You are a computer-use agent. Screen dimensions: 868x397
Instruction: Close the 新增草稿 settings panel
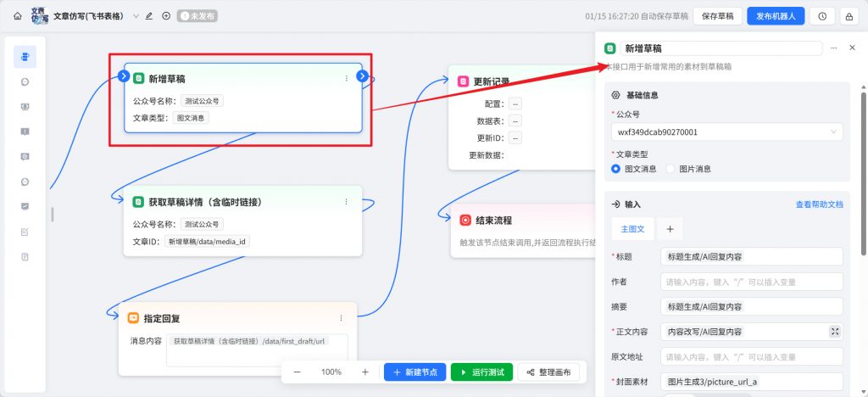(852, 48)
